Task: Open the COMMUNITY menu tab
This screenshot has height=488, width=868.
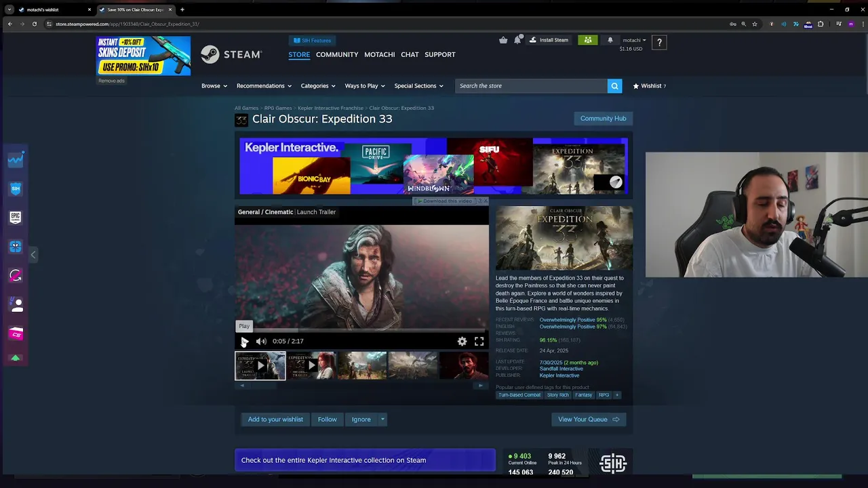Action: (x=337, y=54)
